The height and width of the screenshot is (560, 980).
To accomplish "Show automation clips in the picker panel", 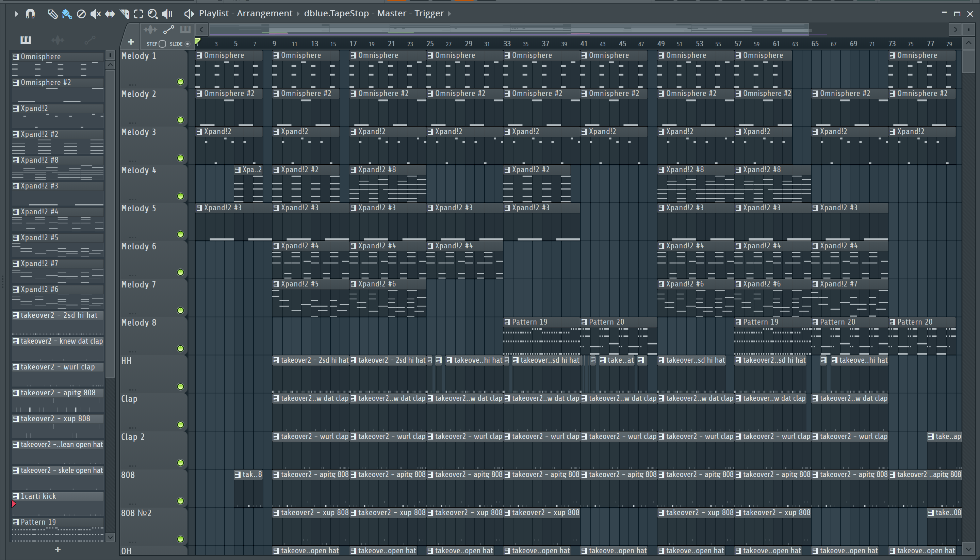I will click(89, 39).
